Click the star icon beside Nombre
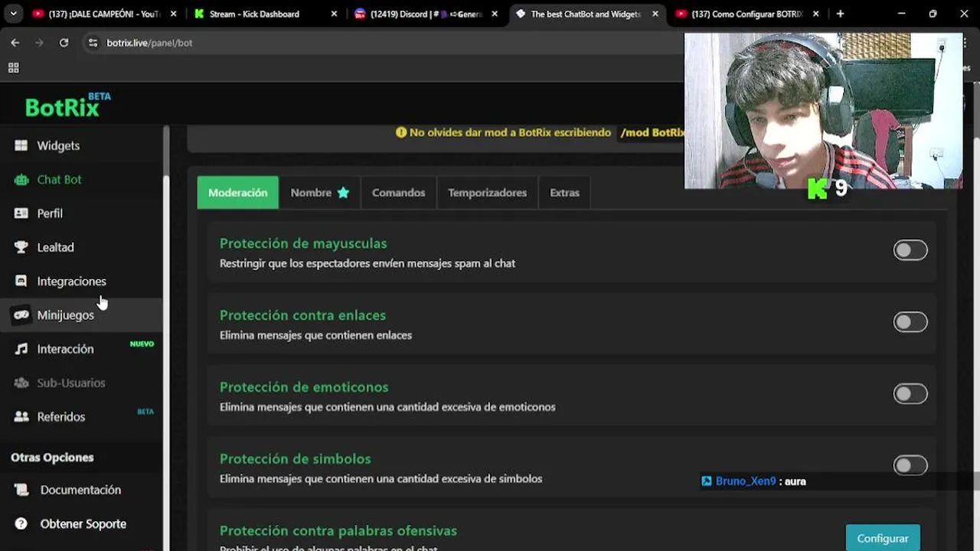 (343, 192)
